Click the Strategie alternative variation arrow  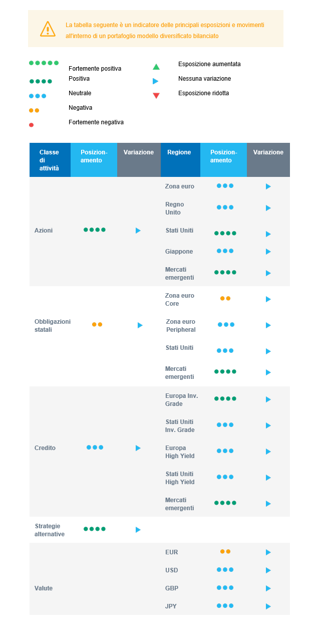(x=138, y=530)
